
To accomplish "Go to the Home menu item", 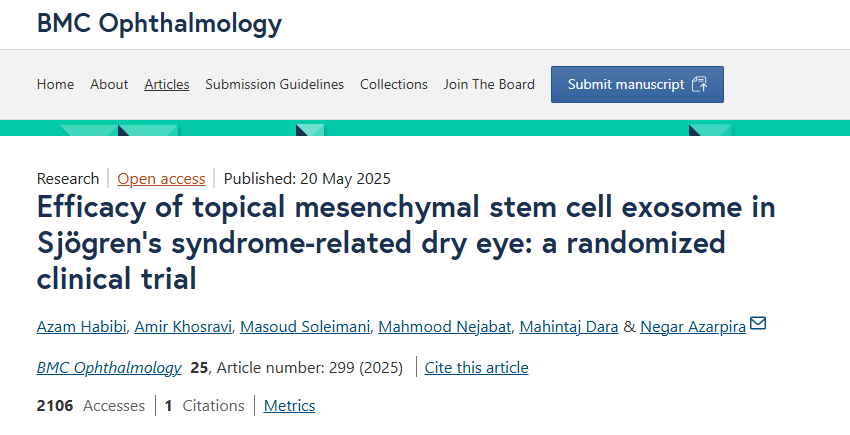I will (x=55, y=84).
